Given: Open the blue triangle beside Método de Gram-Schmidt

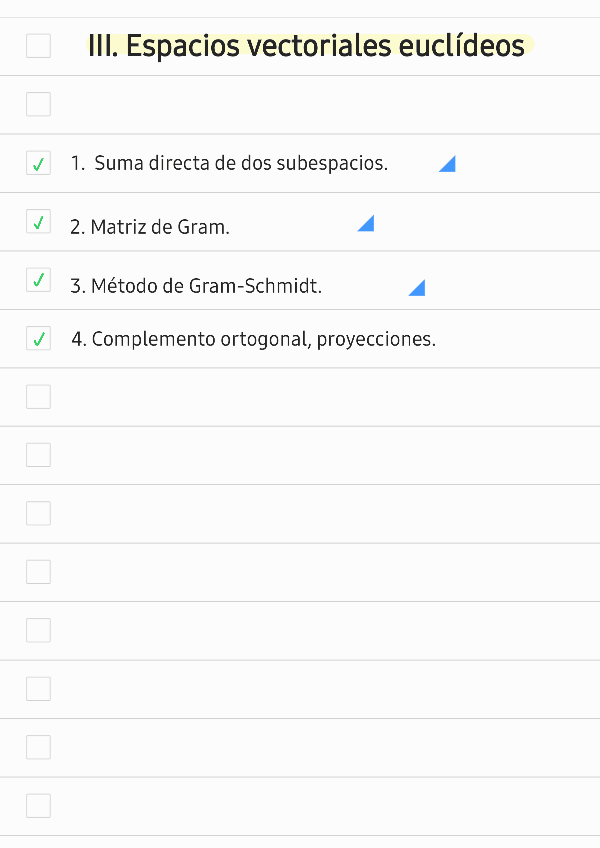Looking at the screenshot, I should (417, 287).
